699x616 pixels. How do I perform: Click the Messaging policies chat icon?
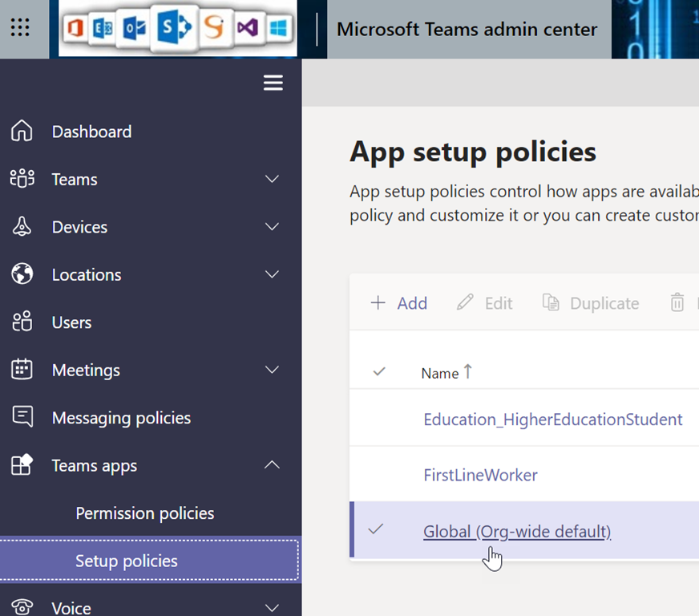[x=22, y=417]
